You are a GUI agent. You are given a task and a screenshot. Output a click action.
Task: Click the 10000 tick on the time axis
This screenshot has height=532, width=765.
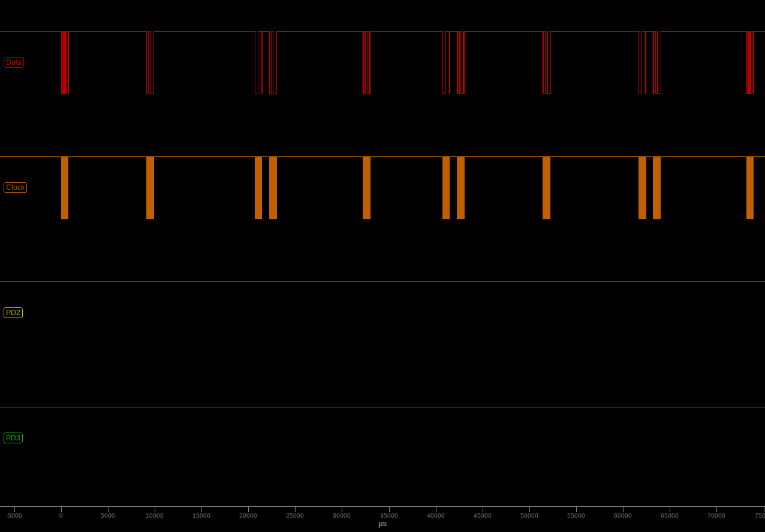tap(155, 515)
